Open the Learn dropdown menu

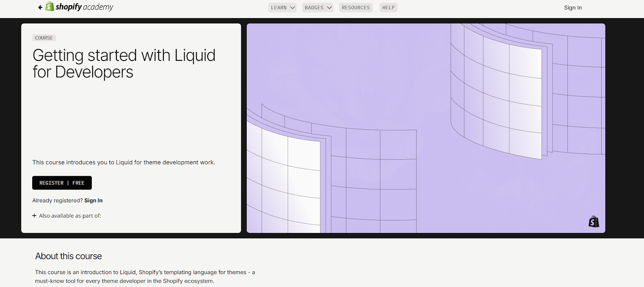pos(283,8)
